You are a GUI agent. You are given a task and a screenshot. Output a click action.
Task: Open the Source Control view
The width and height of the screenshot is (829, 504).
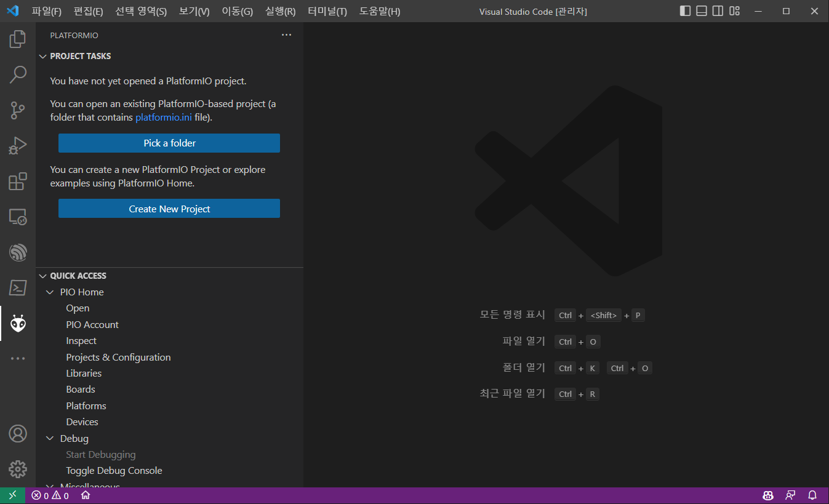18,111
